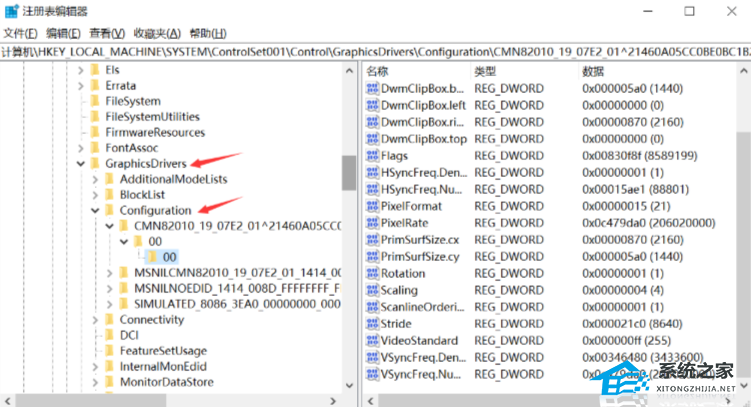Collapse the CMN82010_19_07E2 key node

point(110,226)
